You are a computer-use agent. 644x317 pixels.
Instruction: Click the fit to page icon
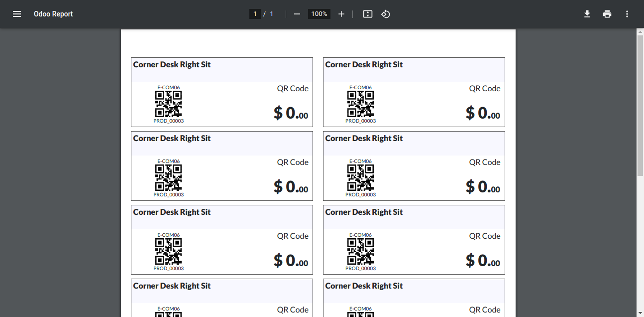coord(368,14)
